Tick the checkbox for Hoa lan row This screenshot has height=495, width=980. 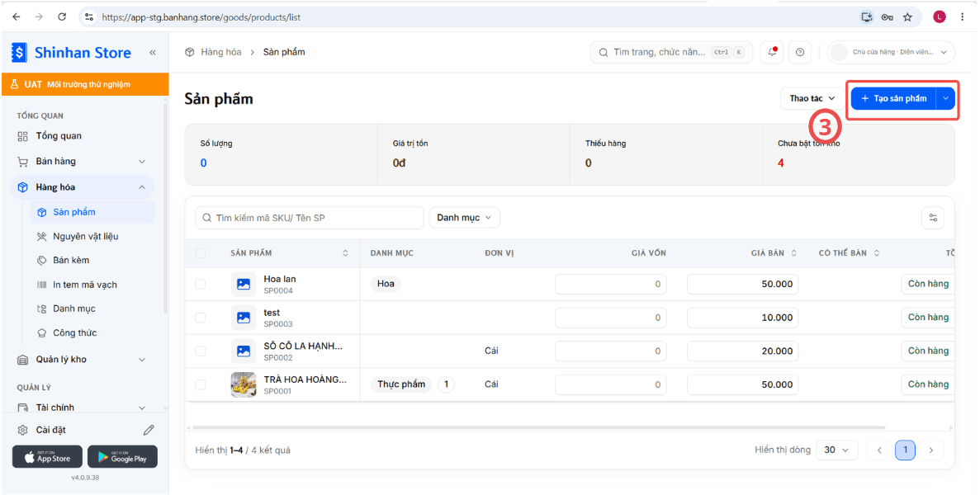click(201, 284)
